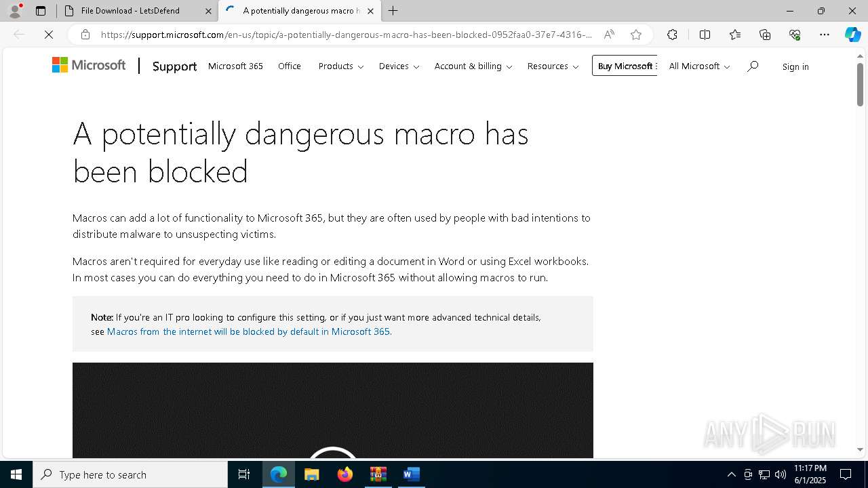This screenshot has width=868, height=488.
Task: Switch to Word in taskbar
Action: click(412, 474)
